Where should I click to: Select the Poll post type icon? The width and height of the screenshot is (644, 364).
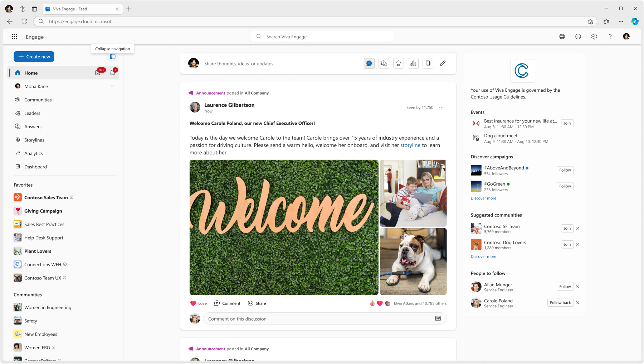click(x=413, y=63)
